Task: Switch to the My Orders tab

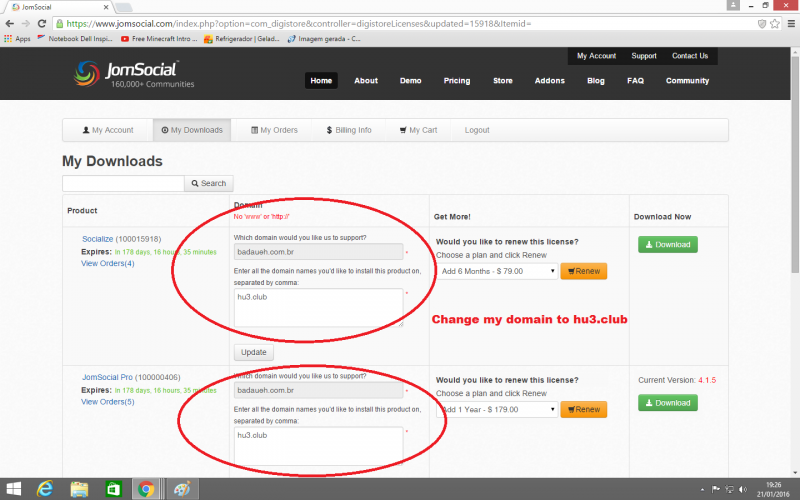Action: 274,130
